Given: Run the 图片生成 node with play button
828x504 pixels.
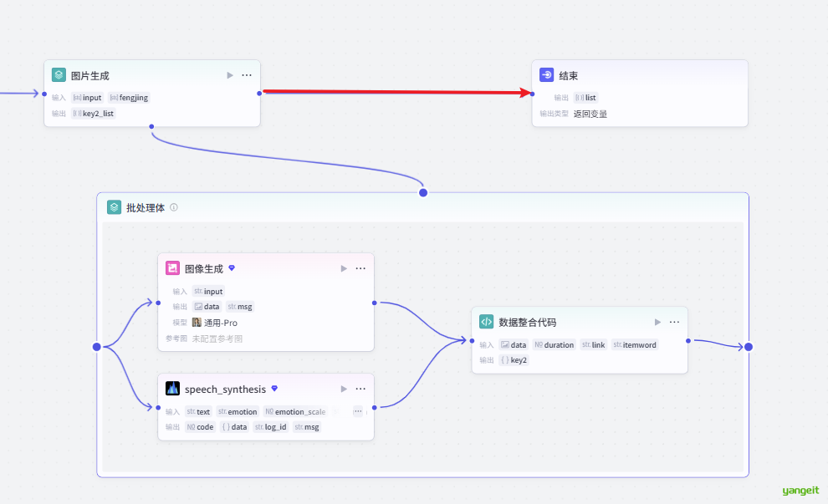Looking at the screenshot, I should coord(230,75).
